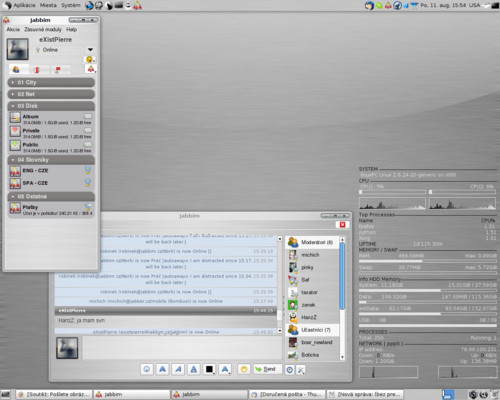Open the jabbim logo dropdown button
This screenshot has height=400, width=500.
pyautogui.click(x=91, y=69)
